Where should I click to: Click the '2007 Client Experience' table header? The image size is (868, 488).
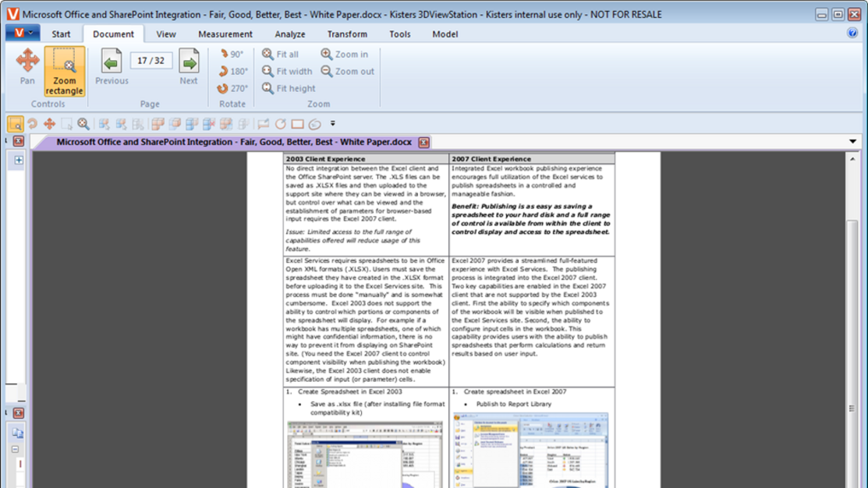491,159
